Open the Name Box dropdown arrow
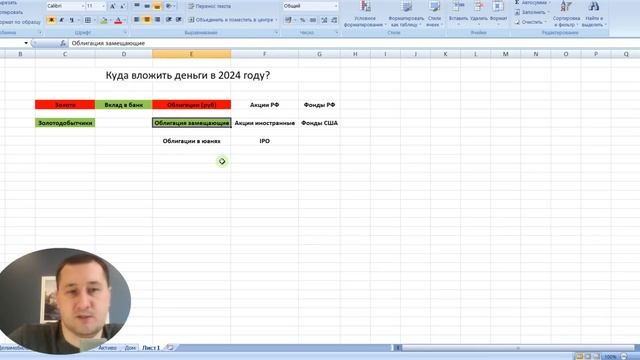 (26, 43)
